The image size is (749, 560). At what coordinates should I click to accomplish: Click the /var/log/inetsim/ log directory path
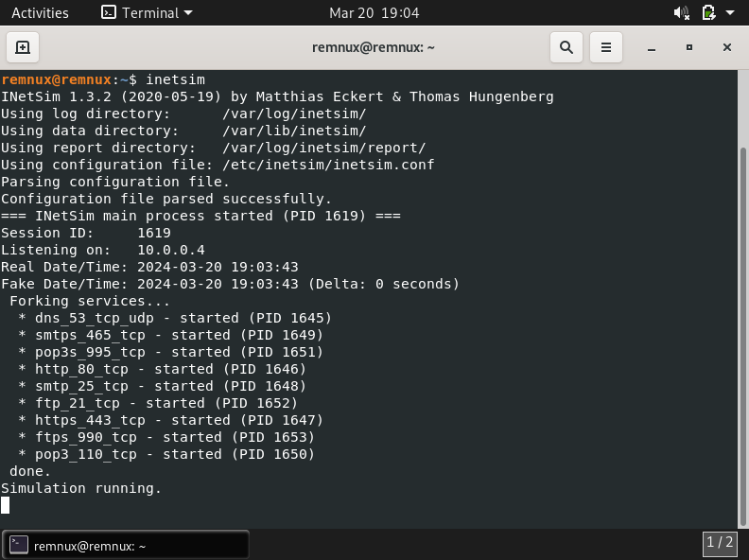coord(294,114)
